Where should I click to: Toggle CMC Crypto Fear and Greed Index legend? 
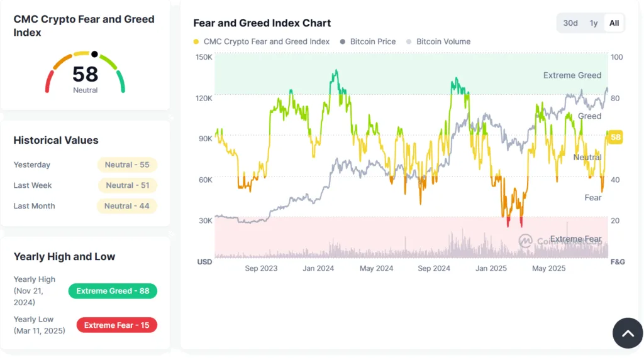tap(266, 41)
